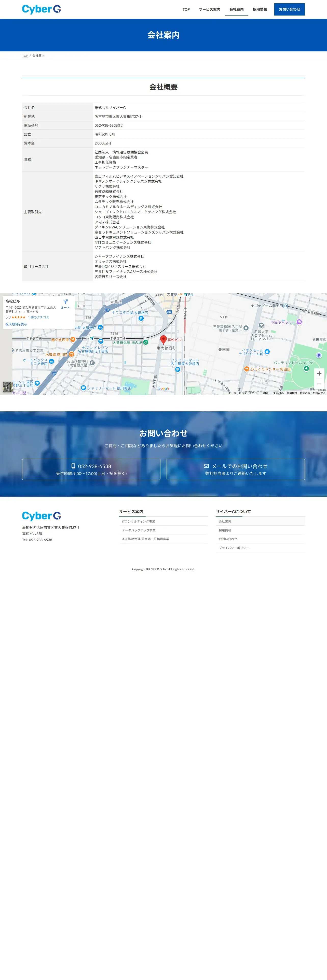Click ファミリーマート 名古屋東大曽根店 marker
The image size is (327, 980).
[x=178, y=369]
